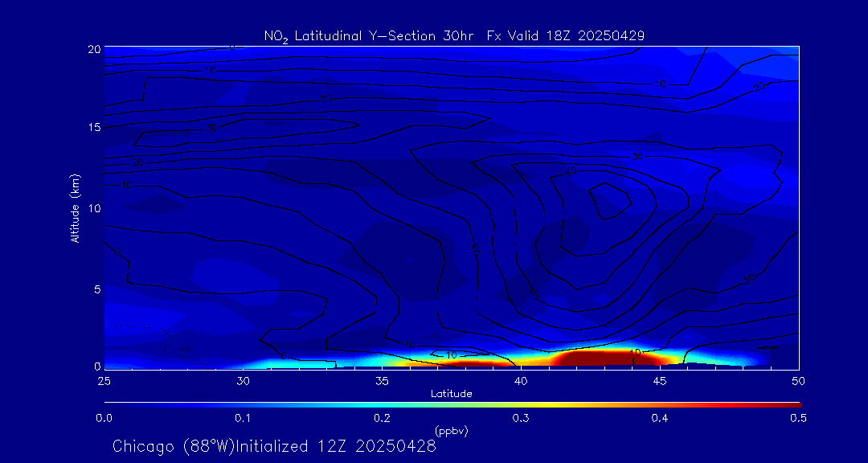Viewport: 868px width, 463px height.
Task: Click altitude axis tick label 10
Action: pos(93,208)
